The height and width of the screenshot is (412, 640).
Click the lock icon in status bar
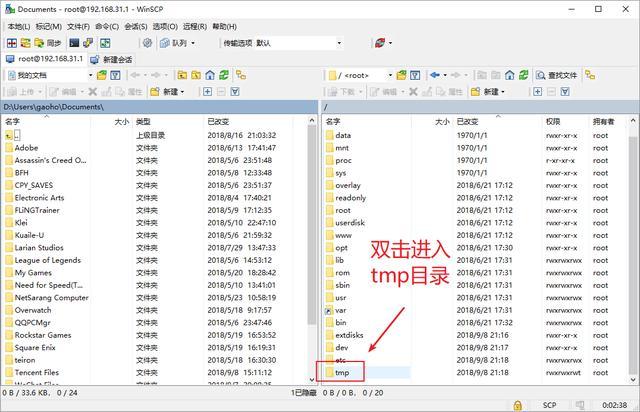coord(518,405)
